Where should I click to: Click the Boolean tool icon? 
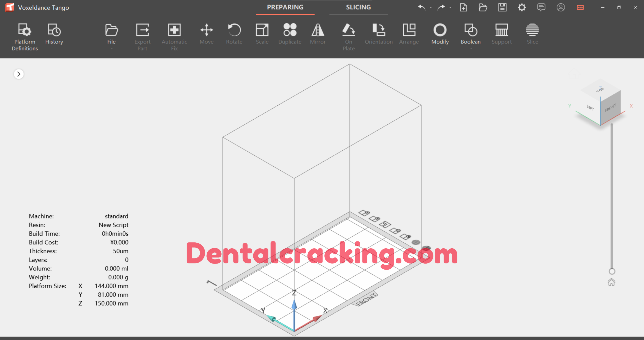(x=470, y=30)
